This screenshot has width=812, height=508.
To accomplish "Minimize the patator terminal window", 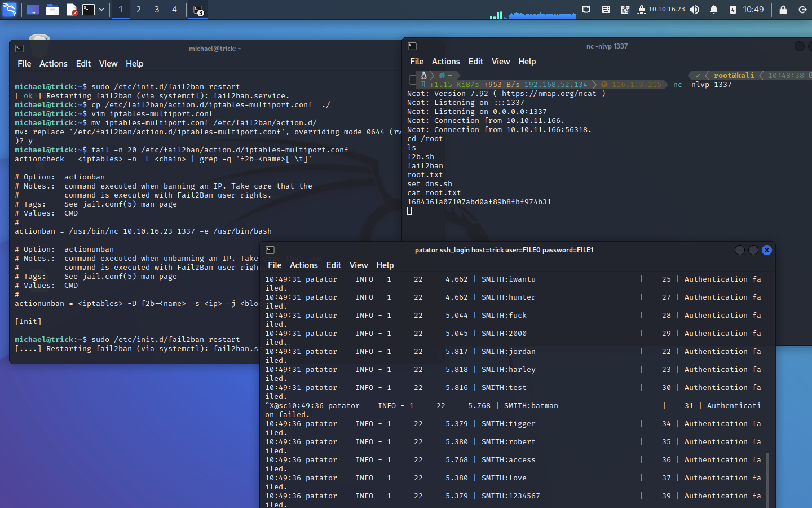I will [x=740, y=250].
